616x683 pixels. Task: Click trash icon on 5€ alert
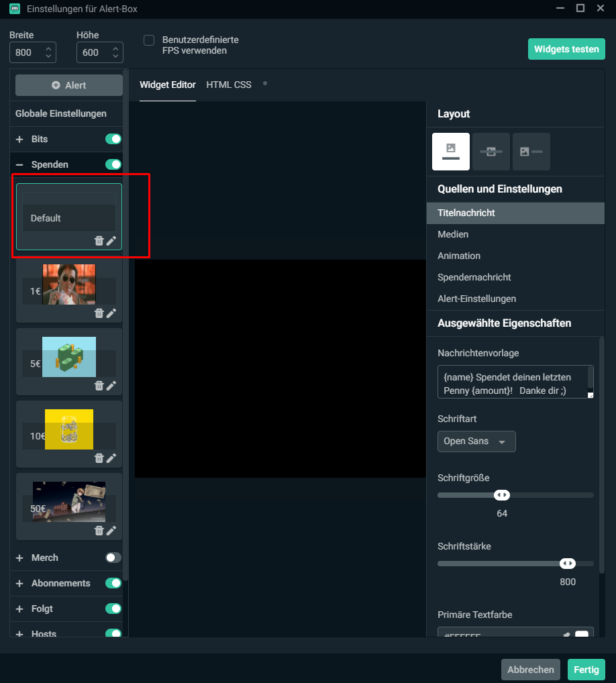99,386
